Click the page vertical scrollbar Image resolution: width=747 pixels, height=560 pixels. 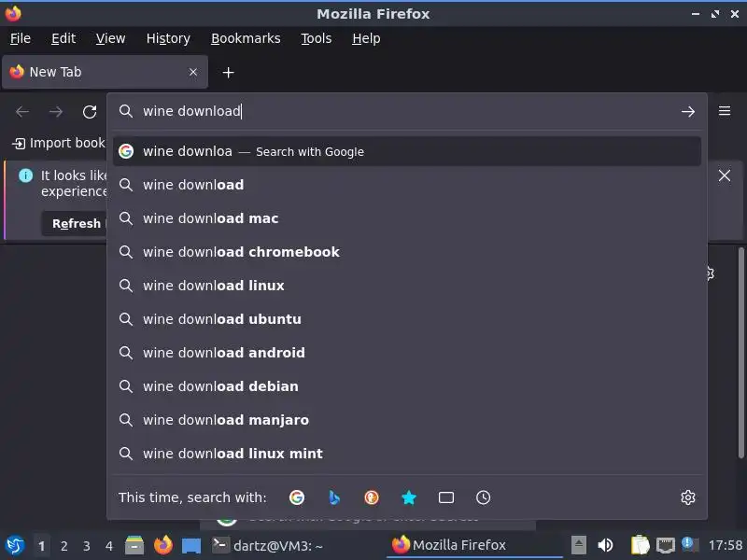[x=740, y=353]
